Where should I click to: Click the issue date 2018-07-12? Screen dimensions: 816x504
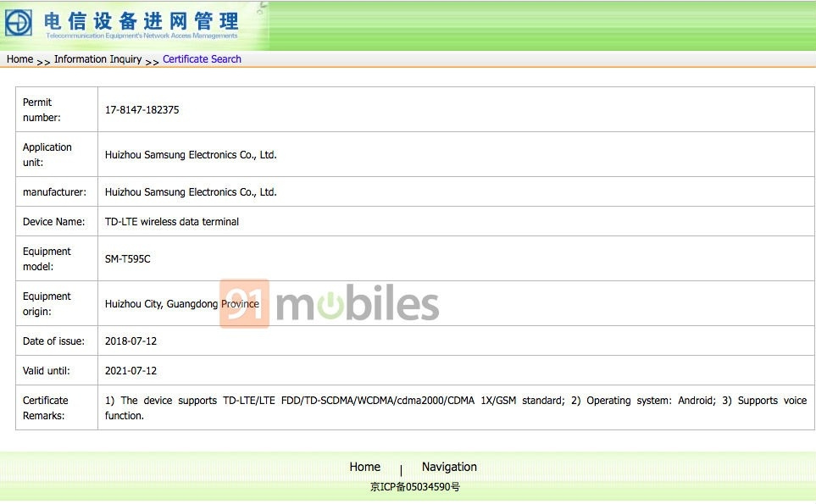(130, 341)
